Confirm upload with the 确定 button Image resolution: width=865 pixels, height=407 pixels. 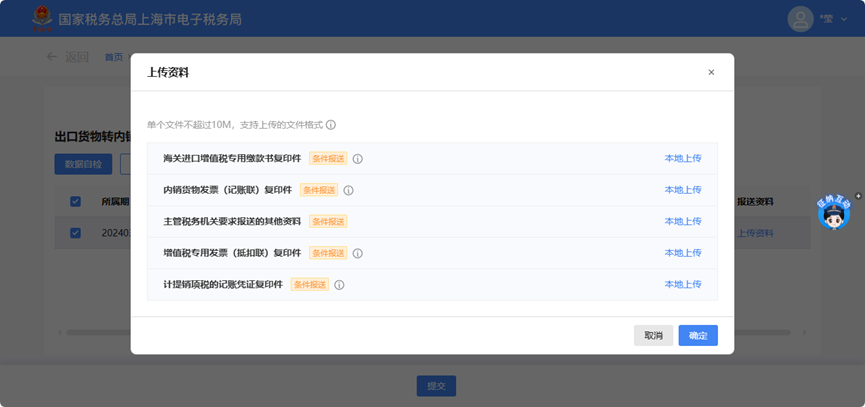(698, 336)
